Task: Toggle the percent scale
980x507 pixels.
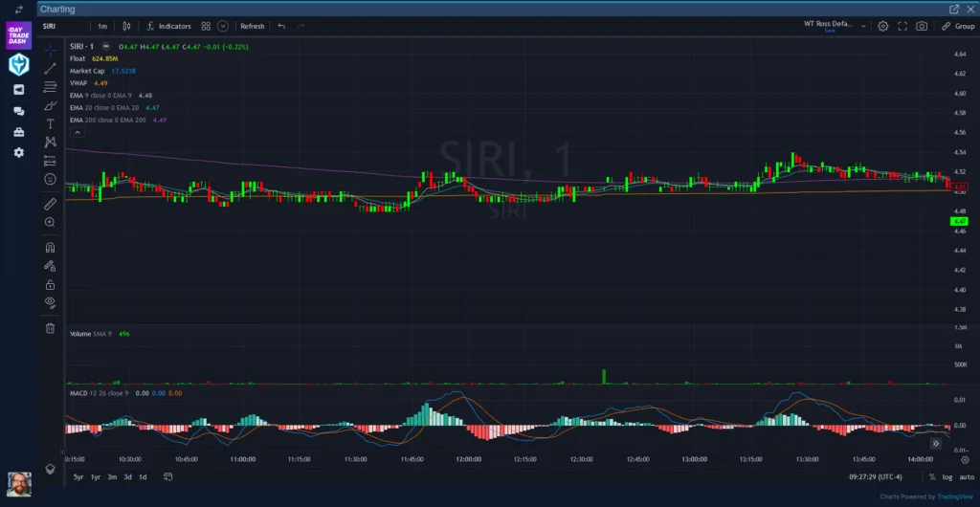Action: 932,477
